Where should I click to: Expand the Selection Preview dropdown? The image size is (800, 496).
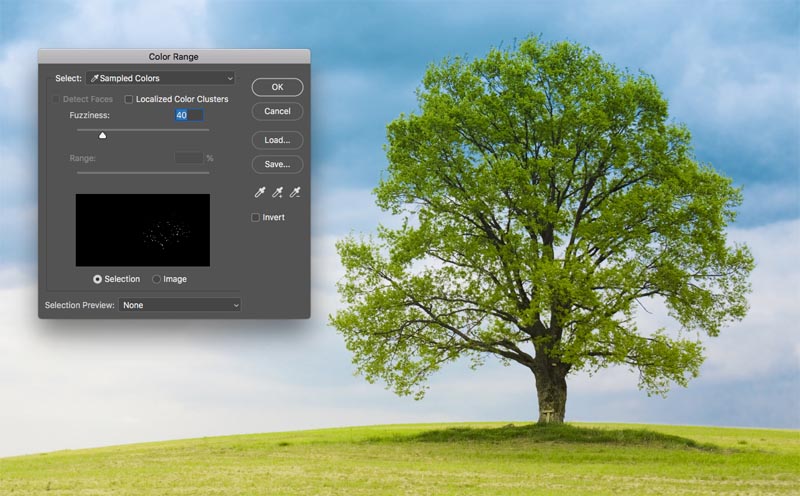(179, 305)
